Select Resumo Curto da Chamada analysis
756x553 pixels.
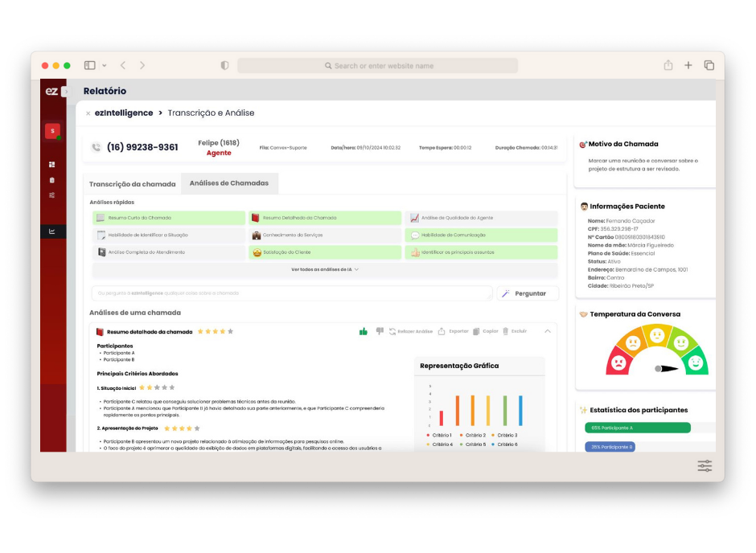point(169,218)
